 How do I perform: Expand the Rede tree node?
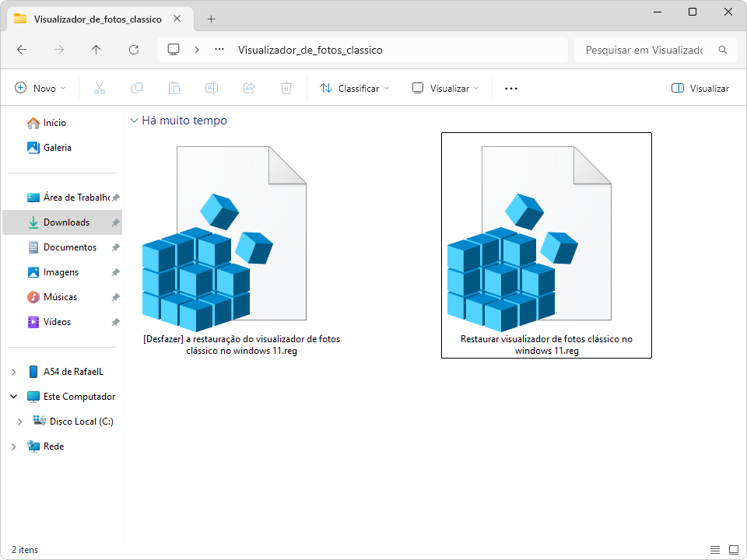point(14,446)
